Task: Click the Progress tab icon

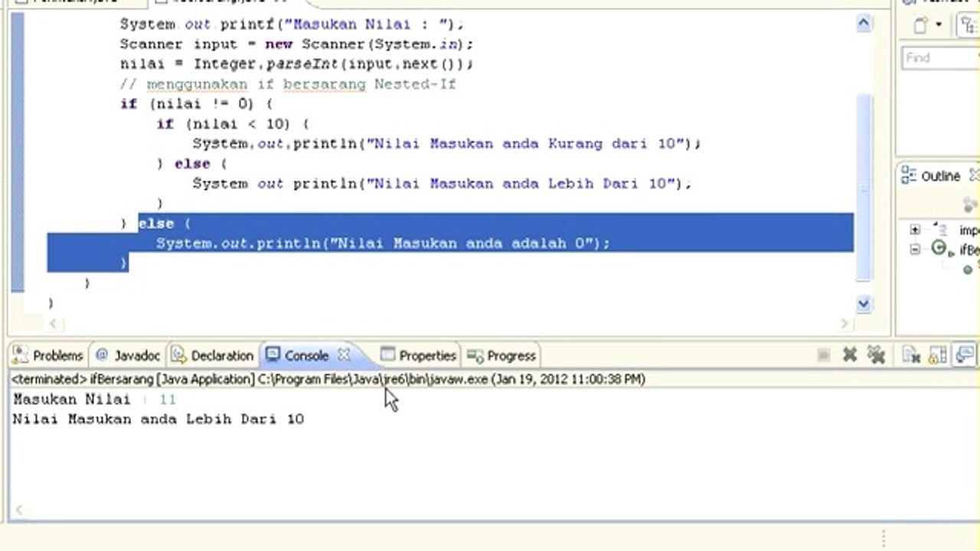Action: tap(475, 355)
